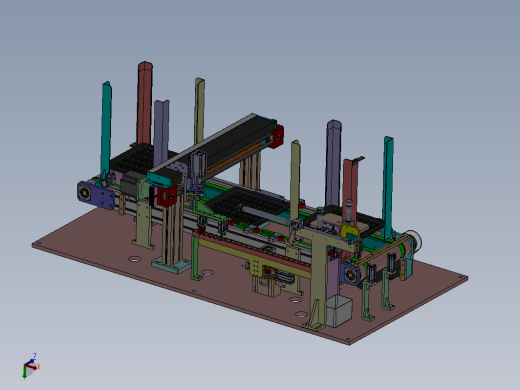Select the tallest red vertical post
This screenshot has width=520, height=390.
[145, 103]
